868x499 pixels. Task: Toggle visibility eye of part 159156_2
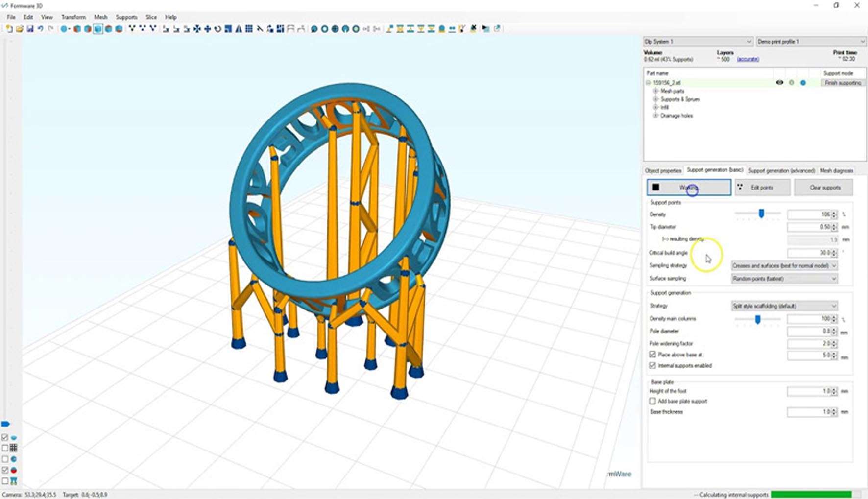[779, 83]
